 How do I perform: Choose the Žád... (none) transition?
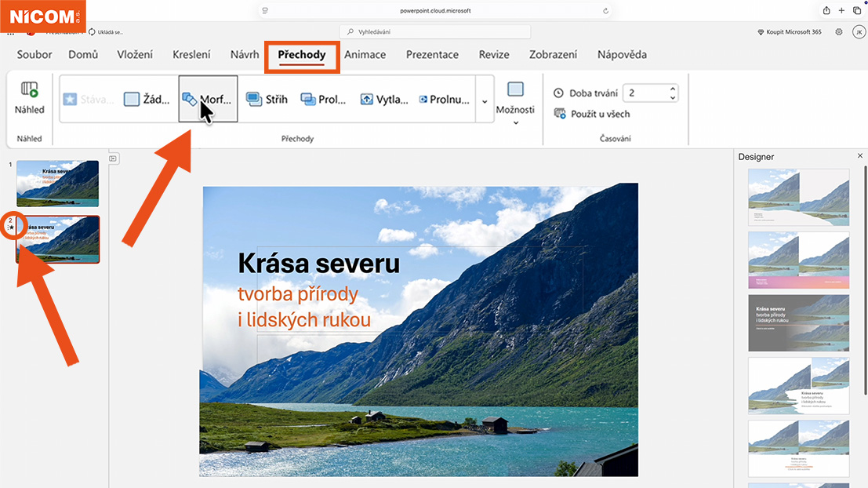[147, 99]
